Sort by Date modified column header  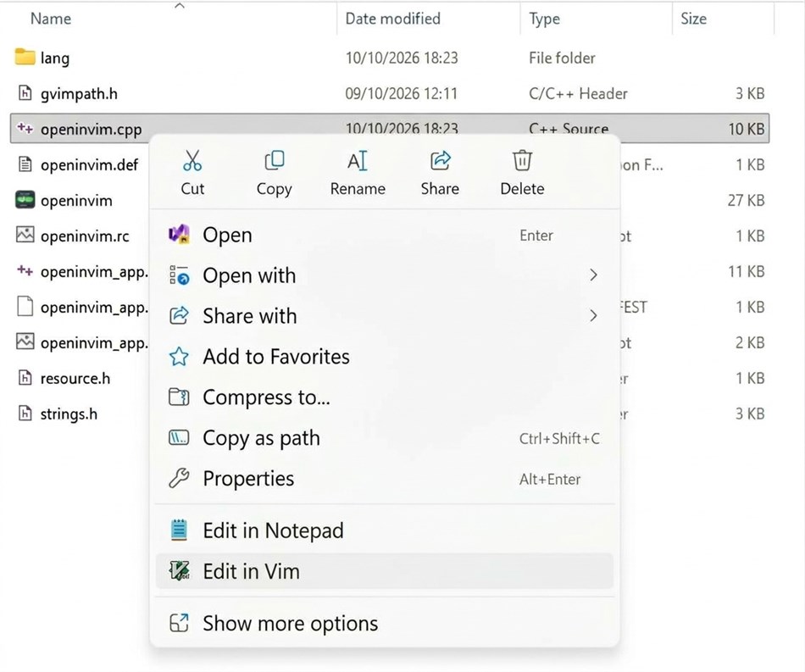[392, 19]
